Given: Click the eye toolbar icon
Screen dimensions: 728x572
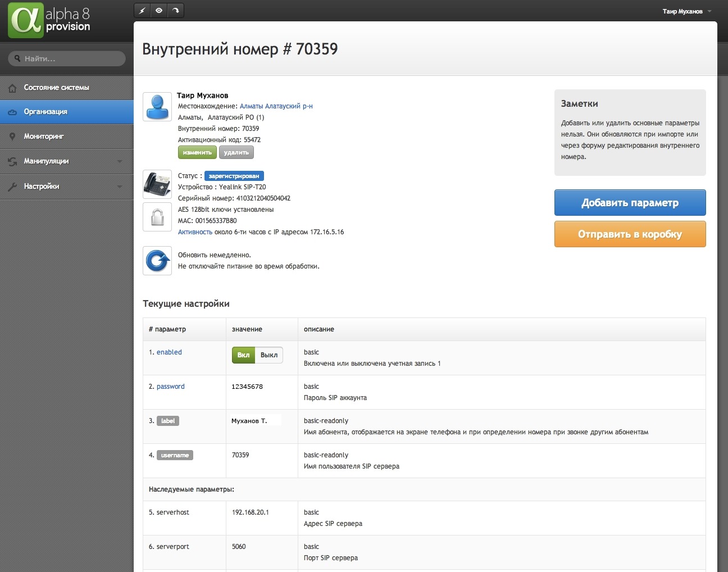Looking at the screenshot, I should pos(159,10).
